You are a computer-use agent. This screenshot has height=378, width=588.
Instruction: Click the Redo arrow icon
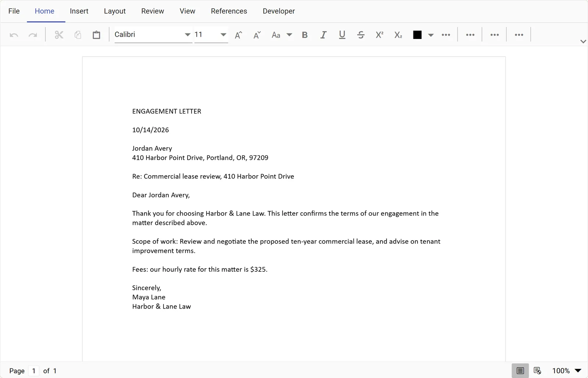(33, 35)
